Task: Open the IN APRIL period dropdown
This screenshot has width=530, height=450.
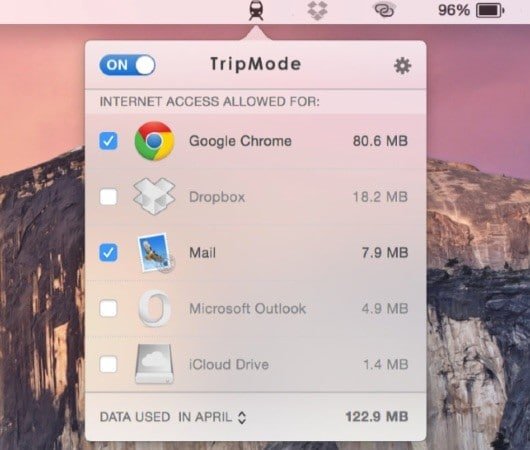Action: tap(212, 417)
